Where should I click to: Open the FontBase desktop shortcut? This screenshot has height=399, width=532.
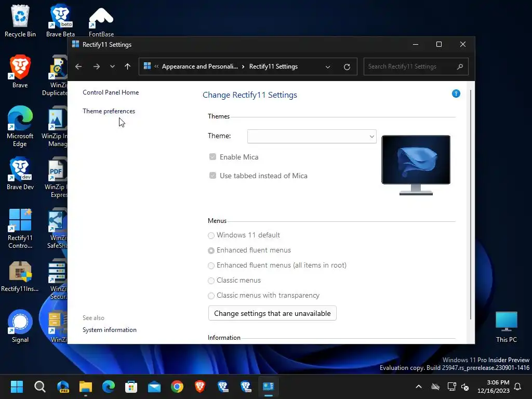[x=101, y=21]
